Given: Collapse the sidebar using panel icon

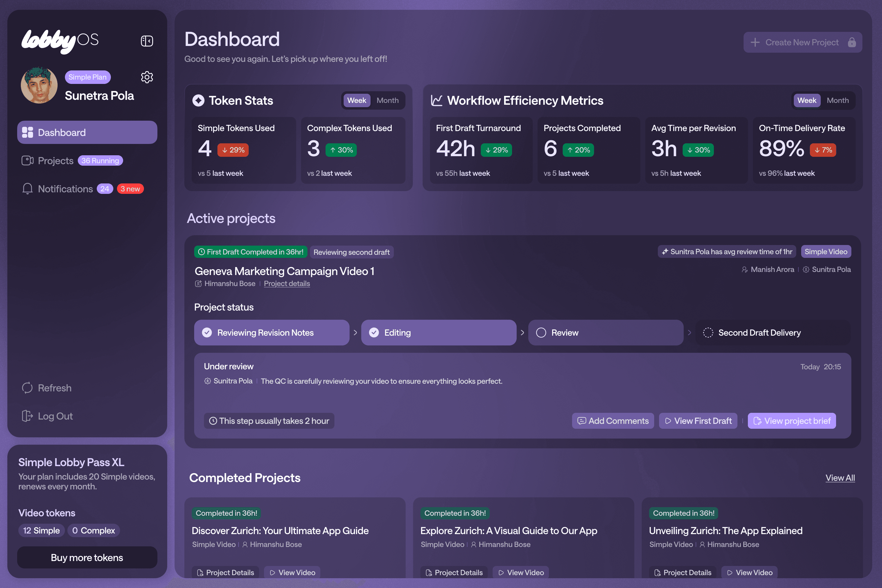Looking at the screenshot, I should (147, 41).
